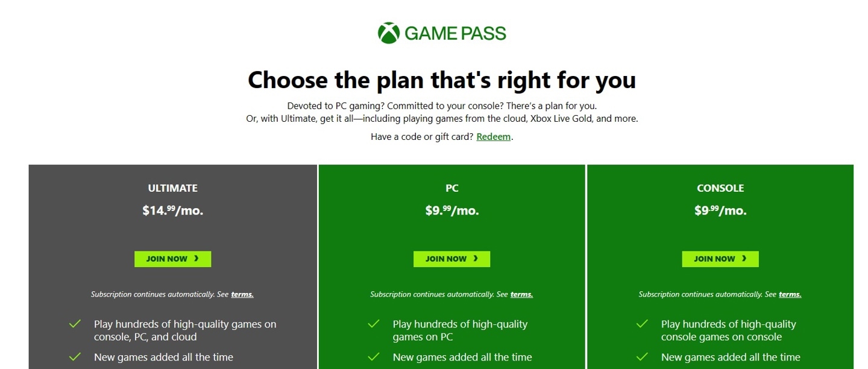
Task: Select the CONSOLE plan heading
Action: [x=720, y=188]
